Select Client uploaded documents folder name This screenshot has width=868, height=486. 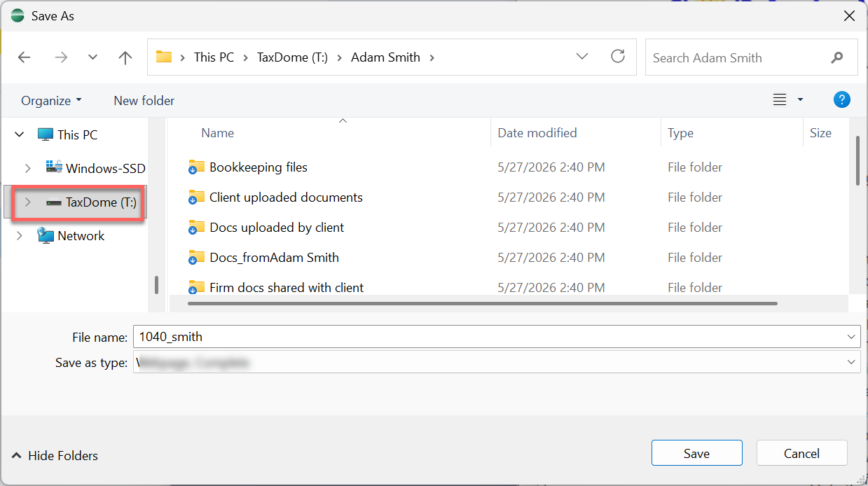coord(286,197)
